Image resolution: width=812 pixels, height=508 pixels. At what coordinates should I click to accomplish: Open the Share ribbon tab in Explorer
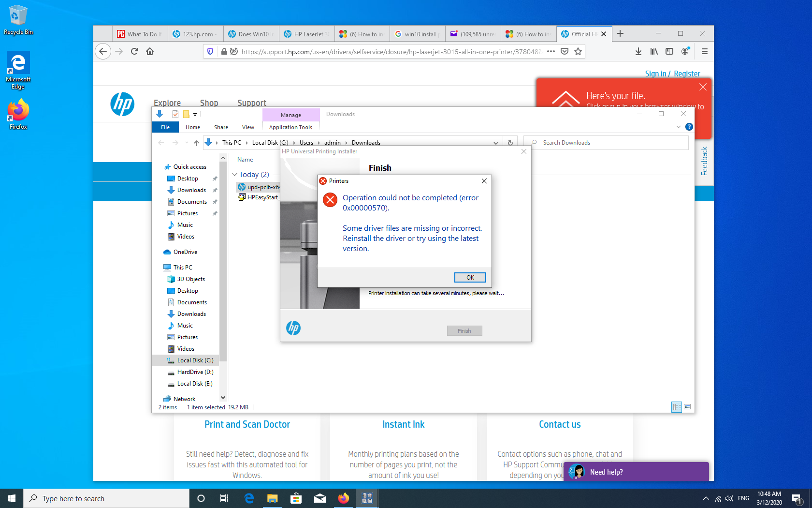pyautogui.click(x=221, y=127)
